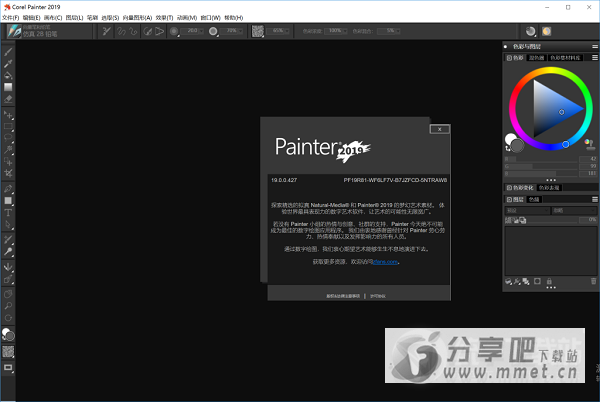Click the paper grain thumbnail in property bar
The width and height of the screenshot is (600, 402).
(x=258, y=31)
